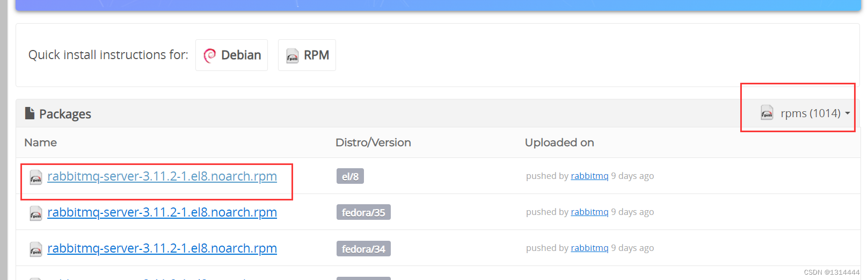
Task: Open rabbitmq user link in fedora/35 row
Action: 589,212
